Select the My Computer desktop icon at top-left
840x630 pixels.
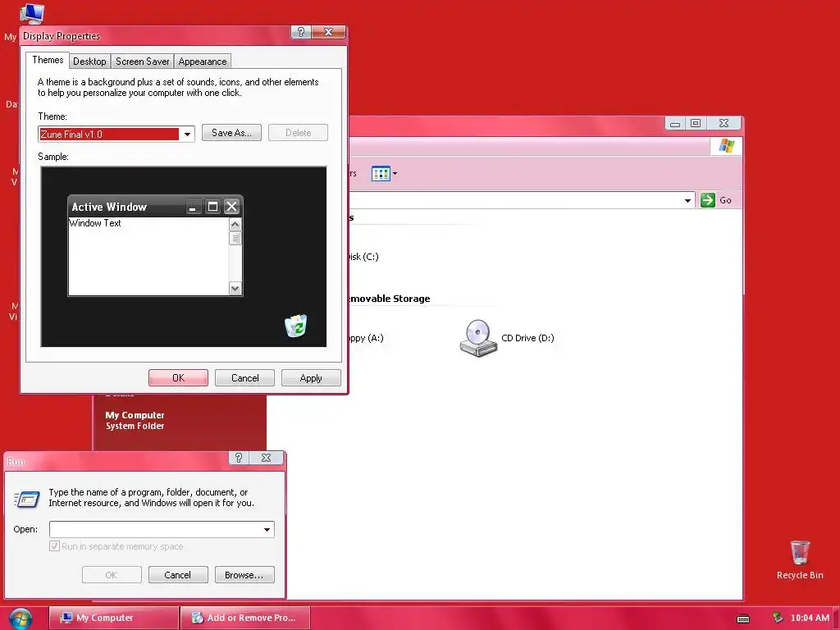(31, 15)
